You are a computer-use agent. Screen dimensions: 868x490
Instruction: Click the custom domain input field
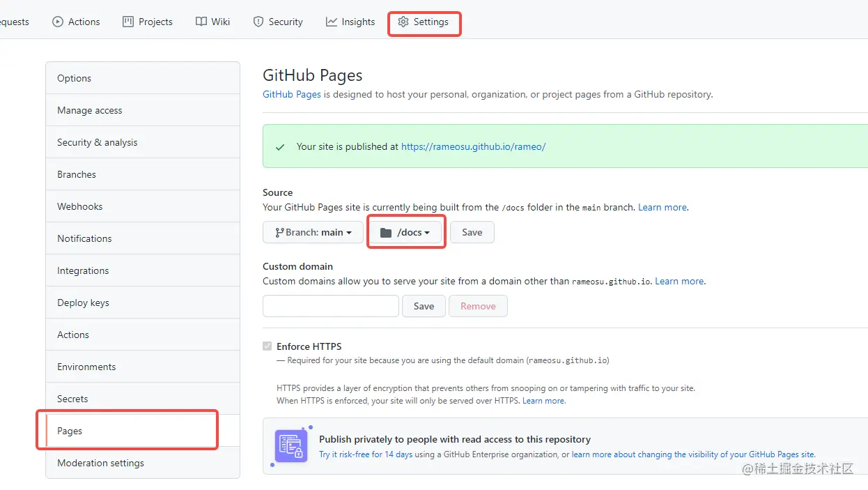pyautogui.click(x=331, y=306)
